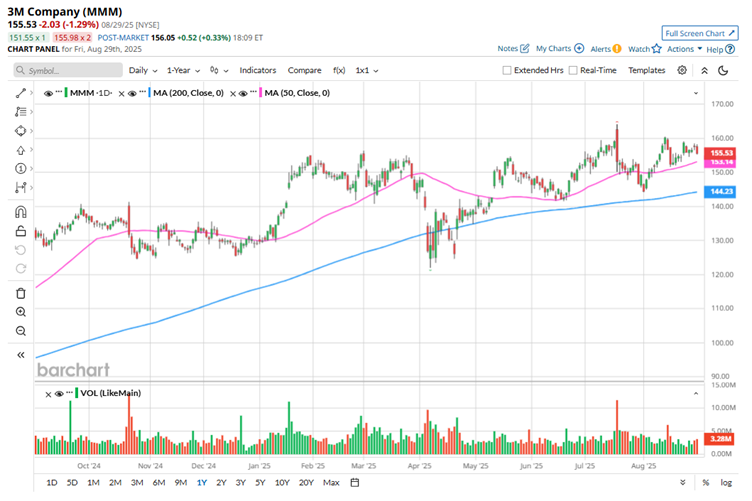The height and width of the screenshot is (501, 752).
Task: Open the Compare menu
Action: [305, 70]
